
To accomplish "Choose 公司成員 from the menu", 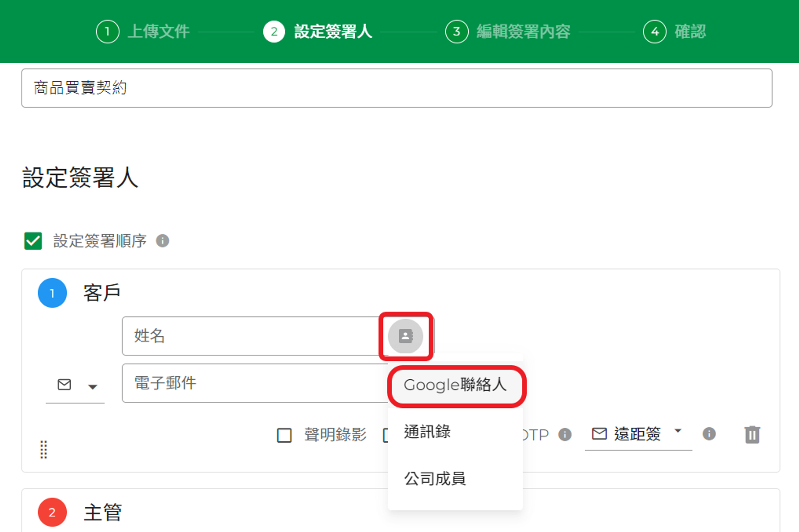I will pos(455,478).
